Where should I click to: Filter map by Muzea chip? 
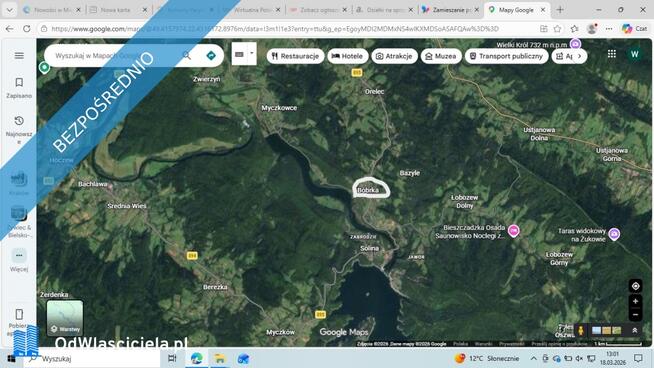441,56
